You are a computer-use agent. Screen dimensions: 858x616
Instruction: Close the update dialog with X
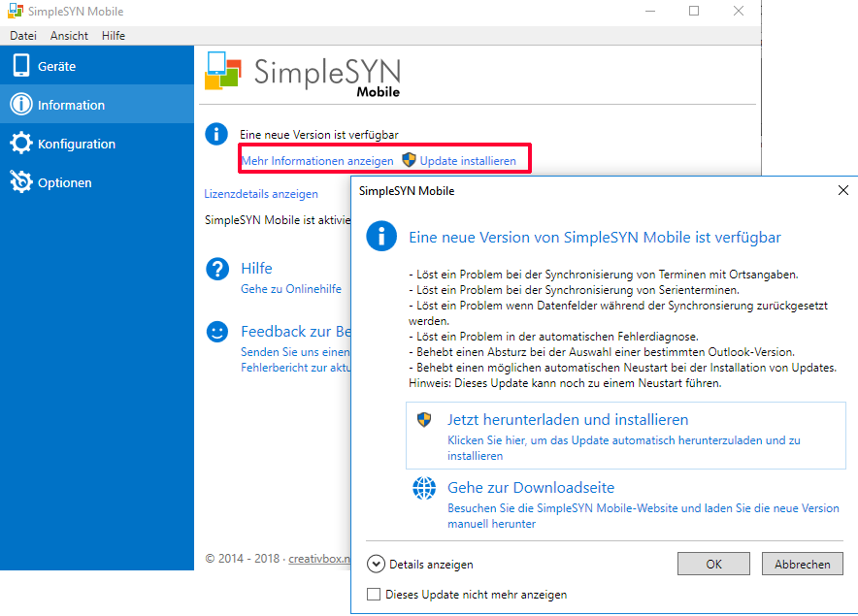coord(842,191)
